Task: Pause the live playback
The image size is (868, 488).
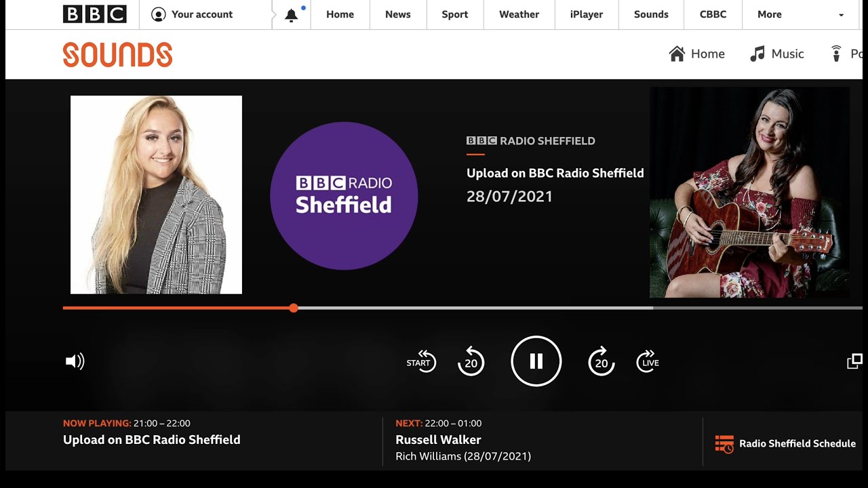Action: click(536, 361)
